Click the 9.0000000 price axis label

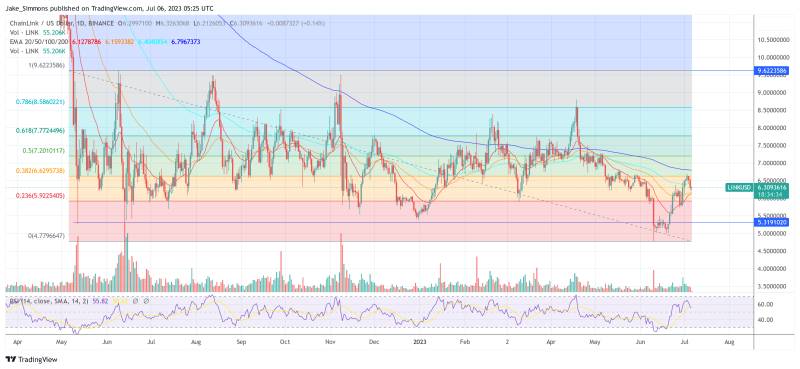[x=771, y=92]
